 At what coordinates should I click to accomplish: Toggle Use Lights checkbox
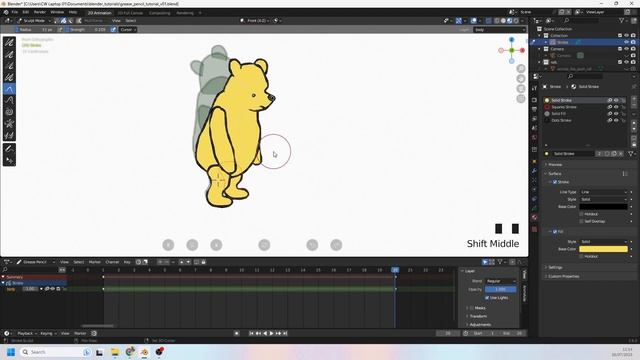coord(487,298)
